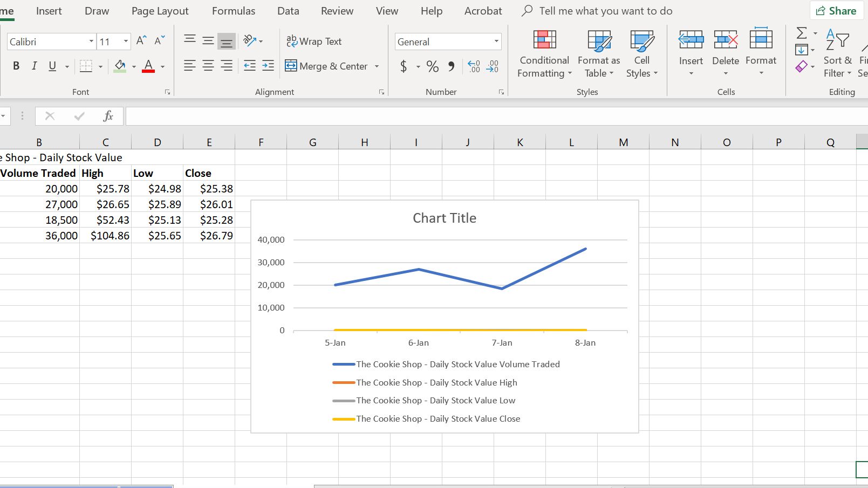Open underline style dropdown arrow
The width and height of the screenshot is (868, 488).
point(67,66)
